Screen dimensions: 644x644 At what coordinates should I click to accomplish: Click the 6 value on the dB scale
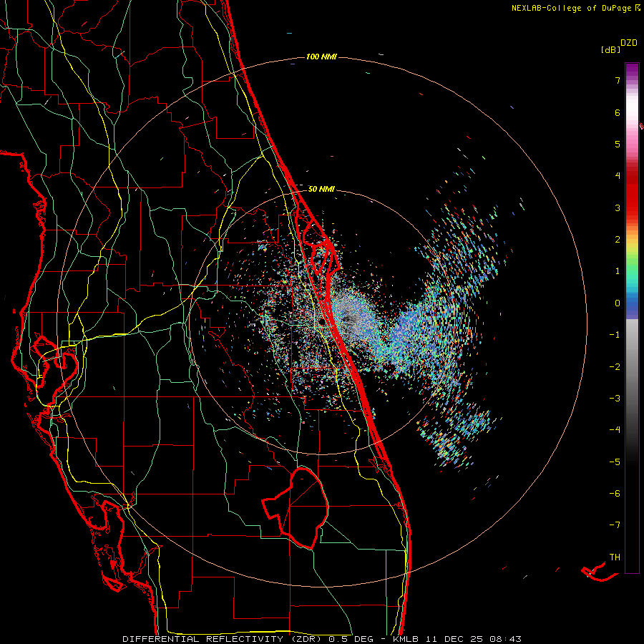pyautogui.click(x=618, y=112)
